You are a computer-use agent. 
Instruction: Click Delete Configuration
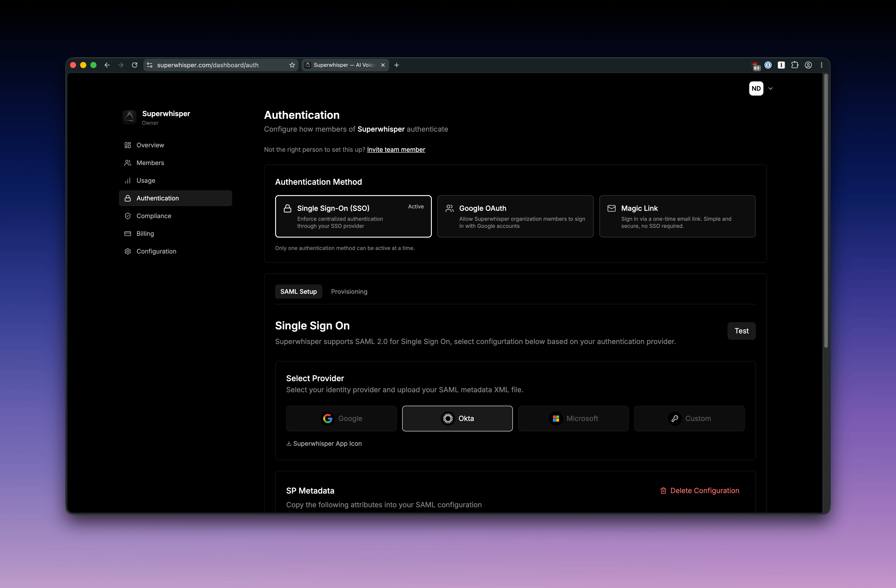click(700, 491)
